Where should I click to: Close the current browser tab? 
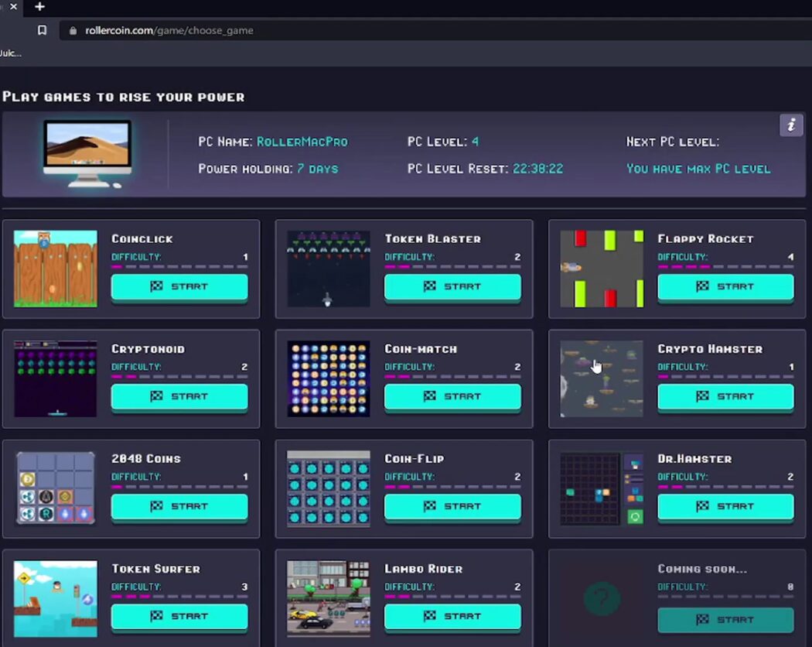[13, 7]
